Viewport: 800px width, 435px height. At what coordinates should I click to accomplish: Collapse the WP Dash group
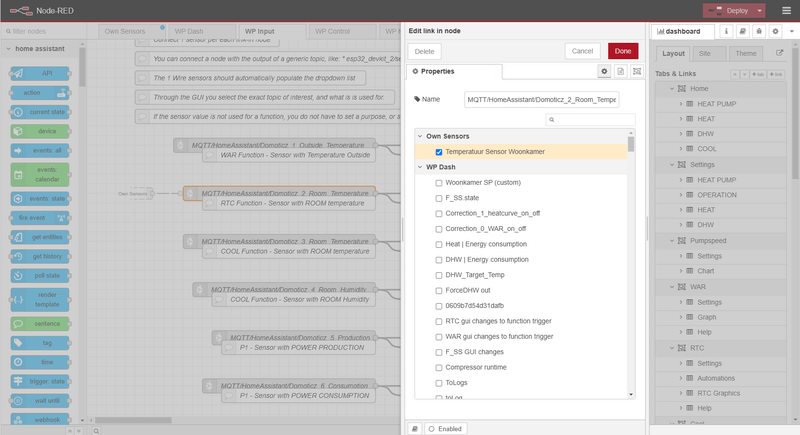(420, 167)
